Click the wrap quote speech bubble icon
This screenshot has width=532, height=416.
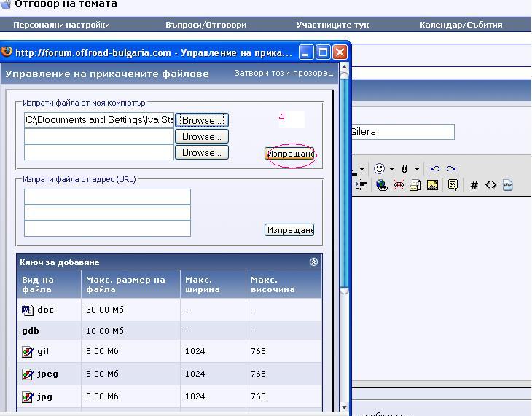click(453, 185)
